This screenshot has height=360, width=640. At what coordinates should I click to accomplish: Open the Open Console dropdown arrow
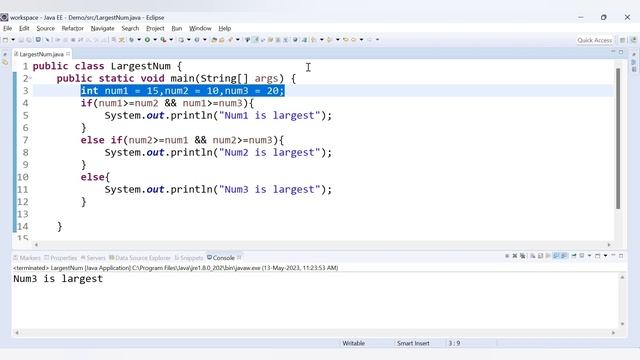pyautogui.click(x=605, y=256)
